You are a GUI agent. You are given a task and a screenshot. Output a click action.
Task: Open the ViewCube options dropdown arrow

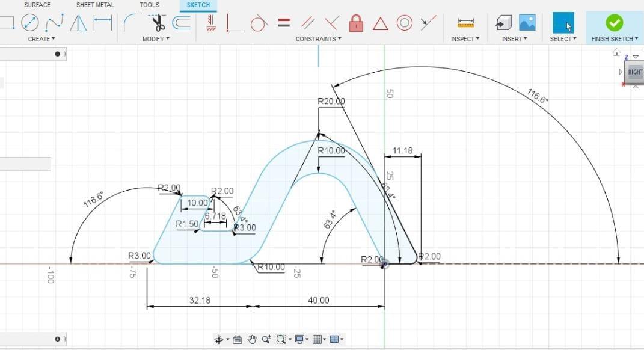(636, 57)
